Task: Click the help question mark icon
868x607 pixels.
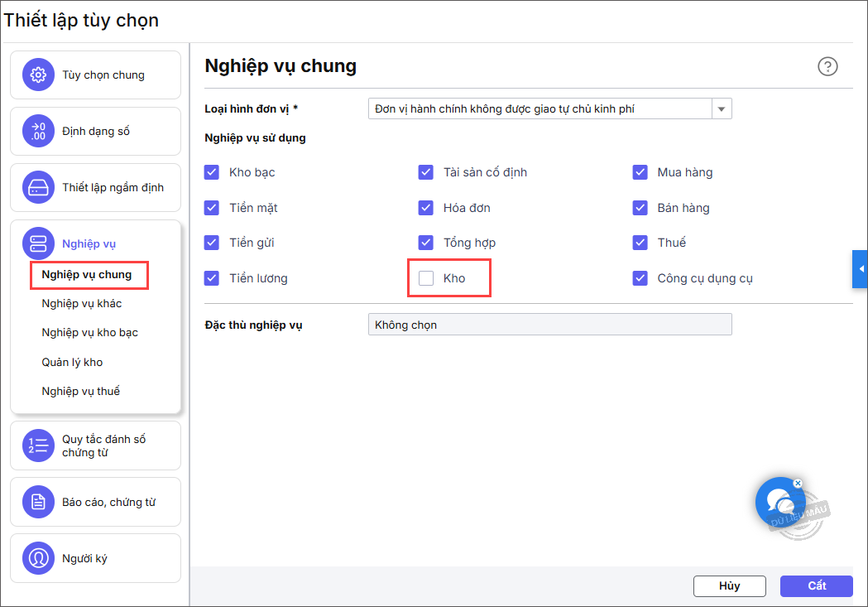Action: click(827, 67)
